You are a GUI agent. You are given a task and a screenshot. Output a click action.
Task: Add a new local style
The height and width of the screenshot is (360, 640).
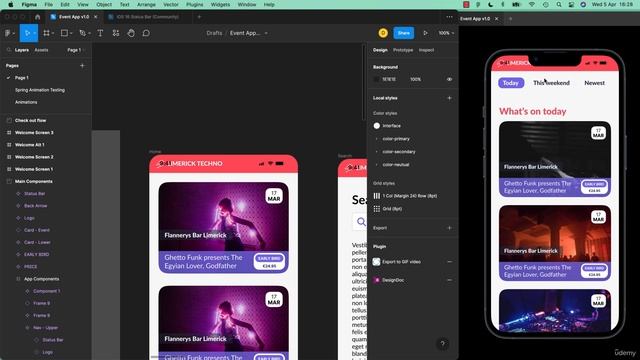pyautogui.click(x=449, y=98)
